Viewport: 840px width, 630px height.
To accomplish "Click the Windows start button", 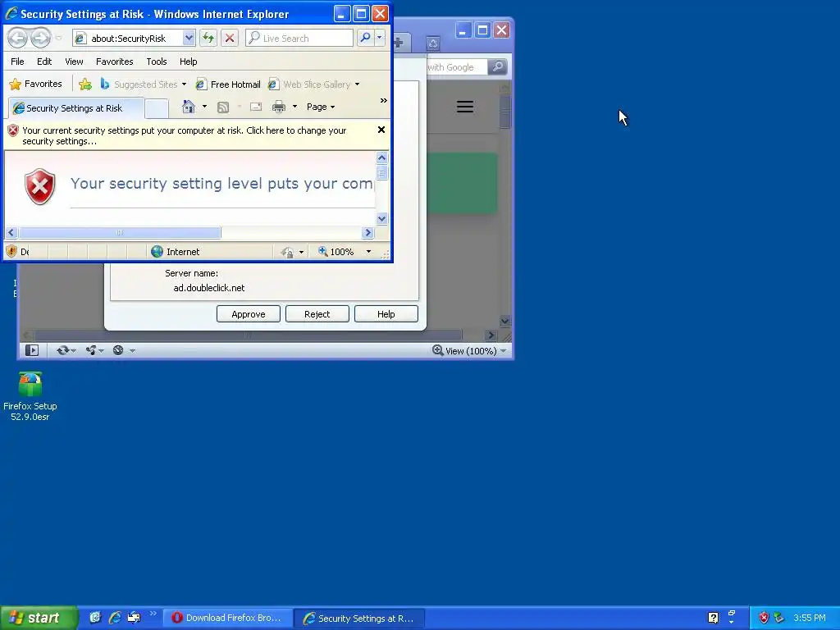I will click(x=39, y=619).
